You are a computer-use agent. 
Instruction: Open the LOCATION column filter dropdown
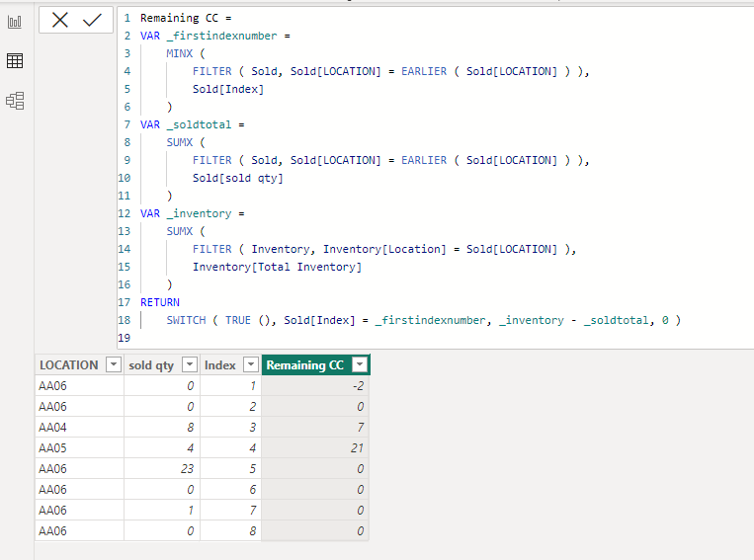click(x=114, y=364)
